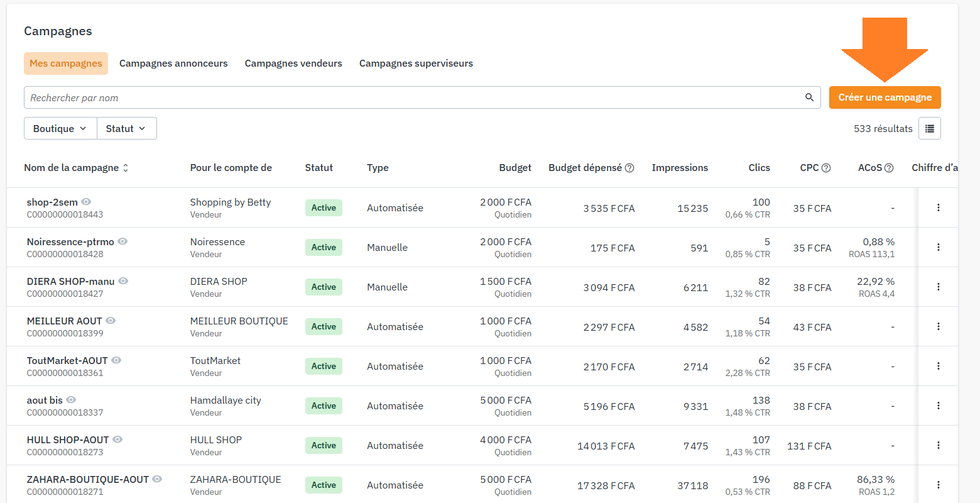Switch to Campagnes superviseurs tab
The height and width of the screenshot is (503, 980).
point(416,64)
